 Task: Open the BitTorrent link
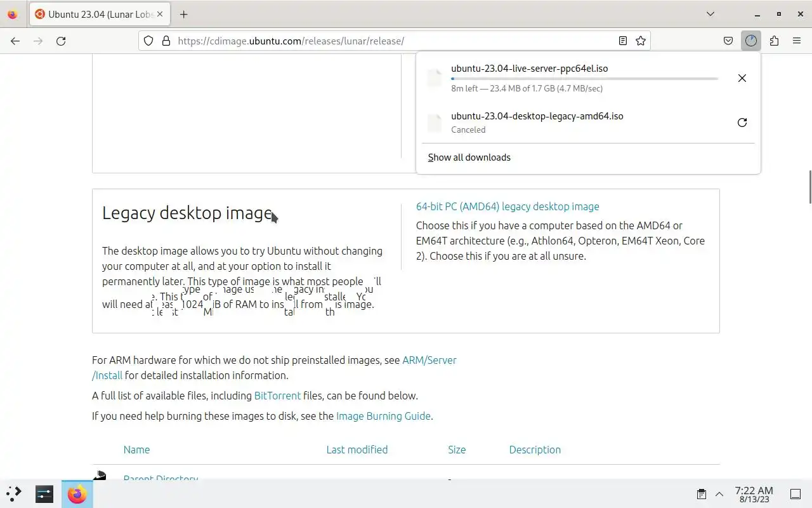pyautogui.click(x=277, y=396)
